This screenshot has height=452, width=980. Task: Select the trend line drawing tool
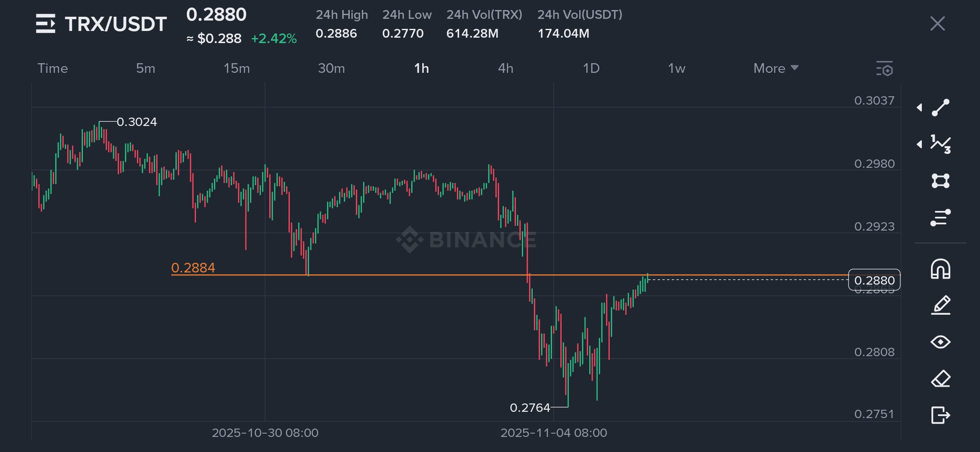pyautogui.click(x=940, y=108)
